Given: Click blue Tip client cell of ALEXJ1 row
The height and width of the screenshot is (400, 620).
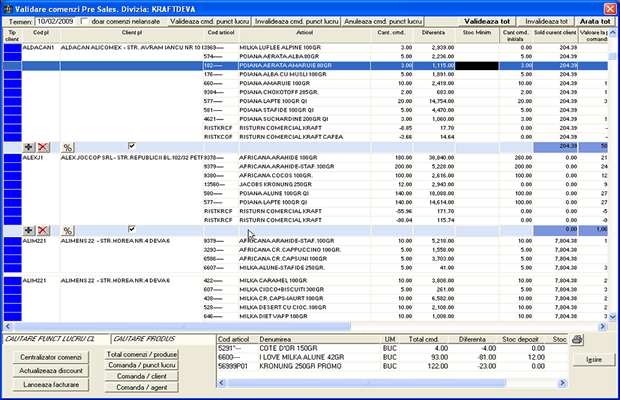Looking at the screenshot, I should [13, 157].
